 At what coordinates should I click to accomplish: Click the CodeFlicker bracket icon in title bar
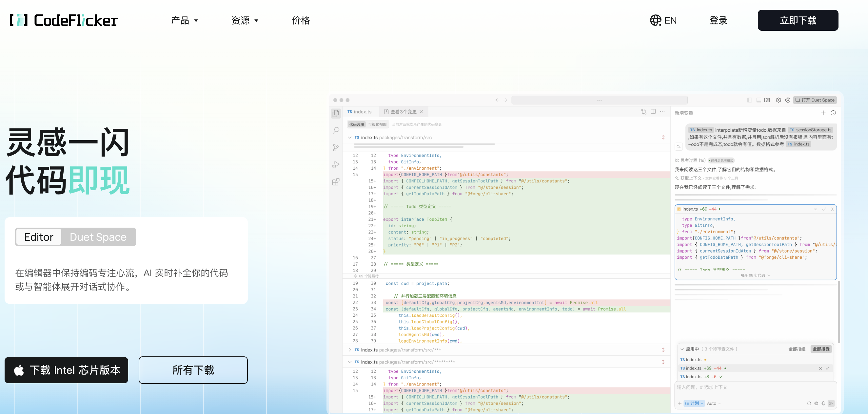point(767,100)
